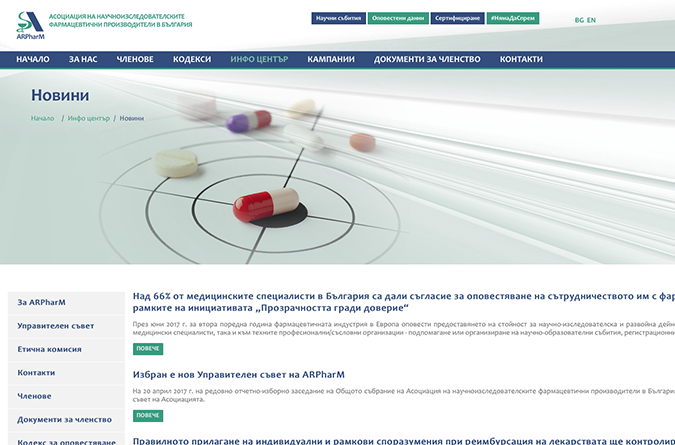Screen dimensions: 675x445
Task: Open the news headline about 66% медицинските специалисти
Action: point(404,302)
